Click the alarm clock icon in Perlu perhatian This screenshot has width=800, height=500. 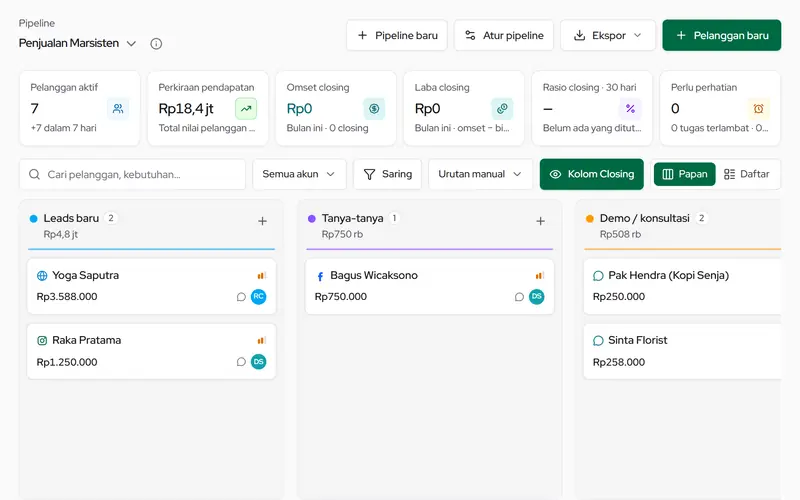point(758,109)
